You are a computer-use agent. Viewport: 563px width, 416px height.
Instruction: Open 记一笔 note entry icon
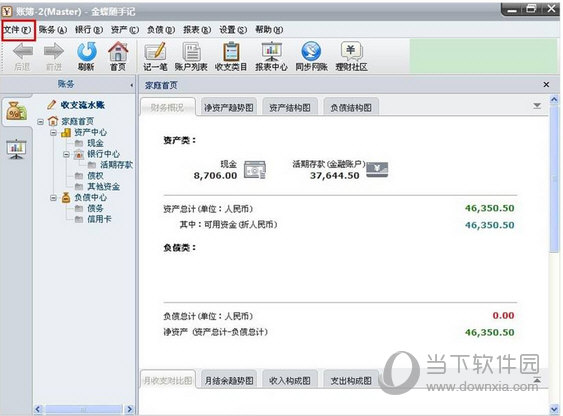click(x=155, y=51)
